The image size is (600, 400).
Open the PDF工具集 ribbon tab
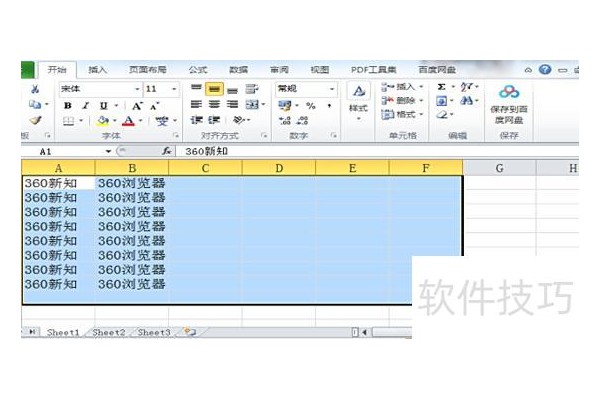[373, 70]
